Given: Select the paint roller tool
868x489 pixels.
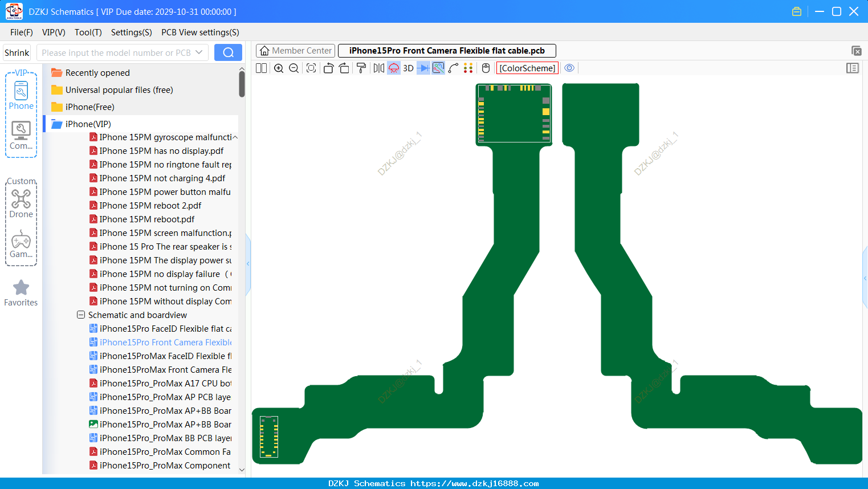Looking at the screenshot, I should (x=361, y=68).
